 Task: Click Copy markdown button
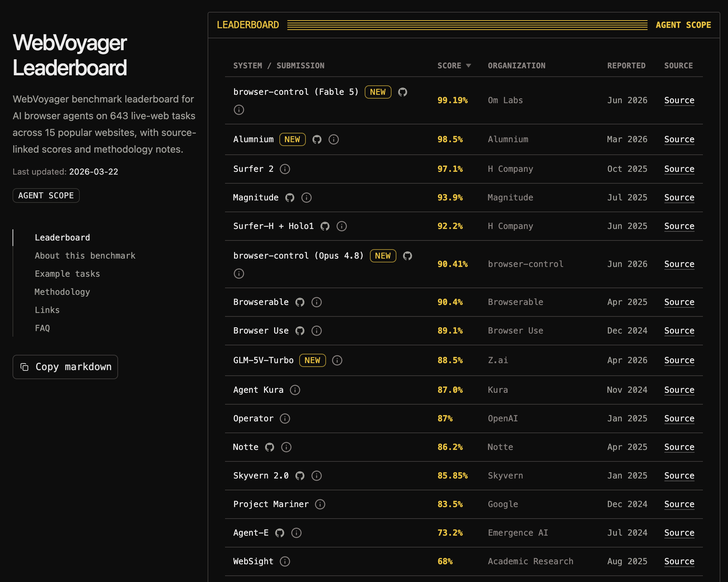point(65,367)
